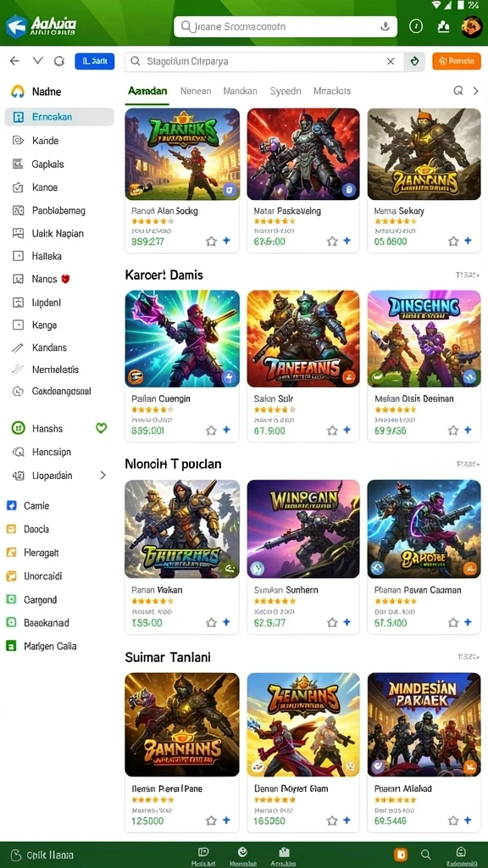Open the Nadme sidebar home icon

(x=18, y=92)
